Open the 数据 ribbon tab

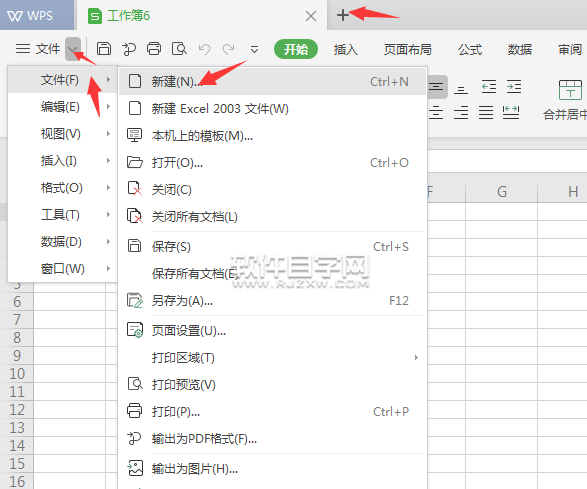click(520, 49)
